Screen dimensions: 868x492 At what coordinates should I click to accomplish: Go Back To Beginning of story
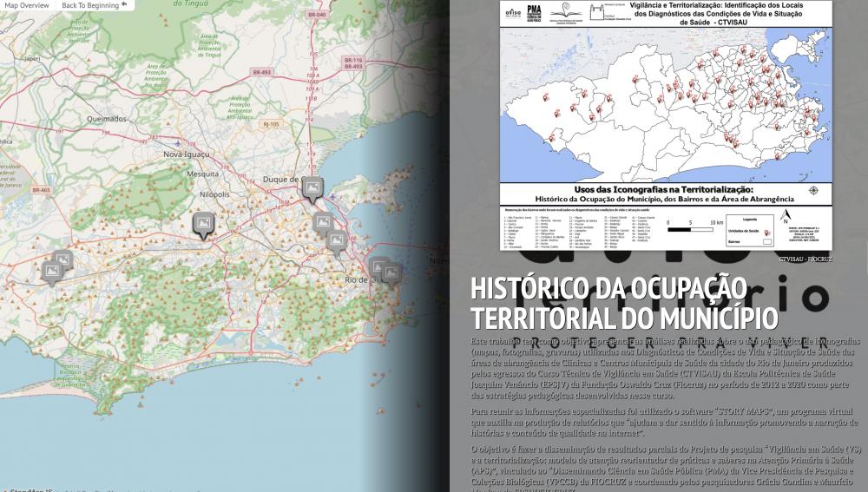94,5
